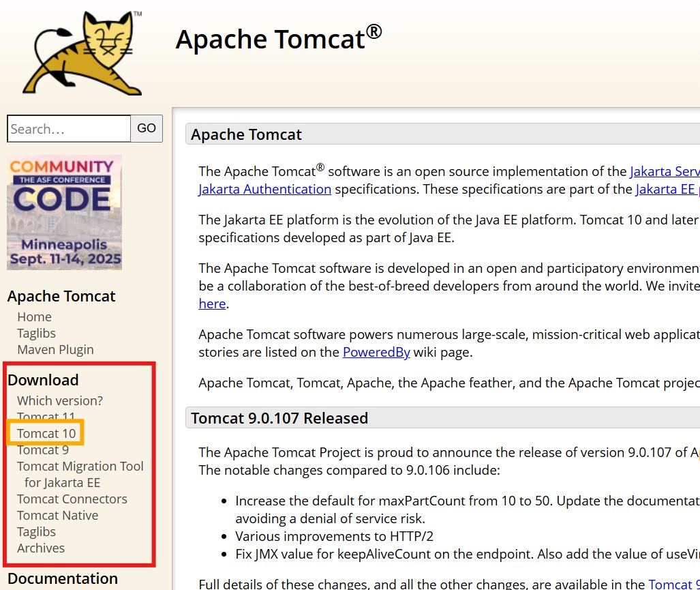Open the Tomcat Native download link
This screenshot has width=700, height=590.
pos(57,516)
